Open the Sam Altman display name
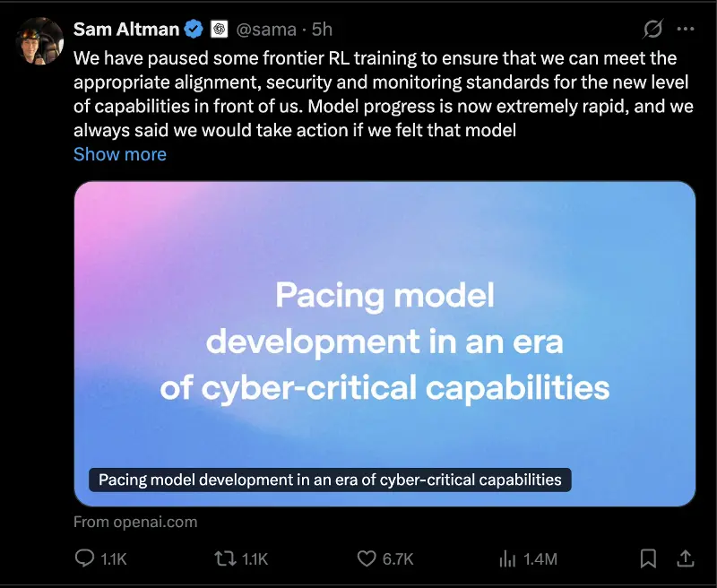The height and width of the screenshot is (588, 717). tap(126, 30)
